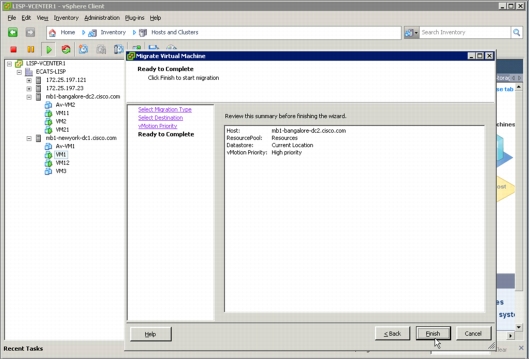Select VM1 in the inventory tree
This screenshot has height=360, width=530.
[61, 154]
